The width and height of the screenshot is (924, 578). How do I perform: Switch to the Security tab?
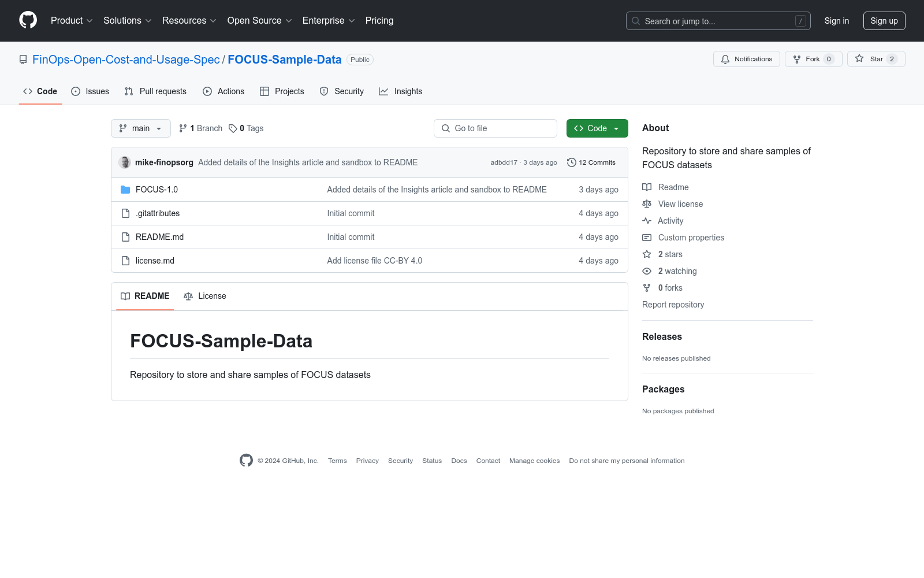(342, 91)
